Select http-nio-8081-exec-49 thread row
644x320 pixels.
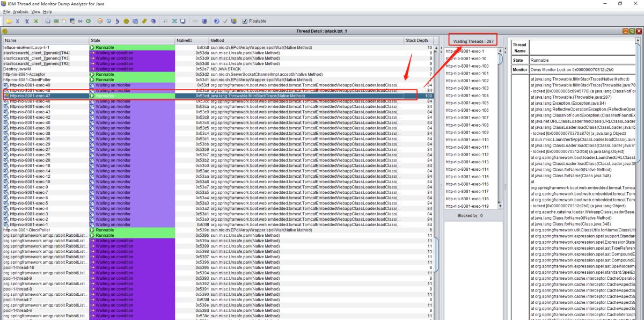218,85
